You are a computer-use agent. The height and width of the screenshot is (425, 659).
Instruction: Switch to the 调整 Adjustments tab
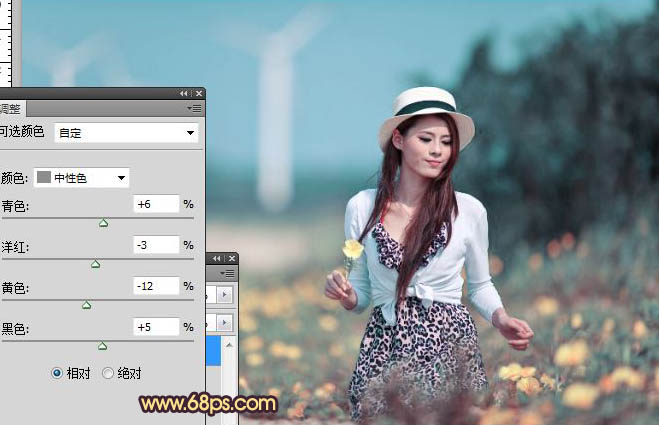[x=10, y=109]
